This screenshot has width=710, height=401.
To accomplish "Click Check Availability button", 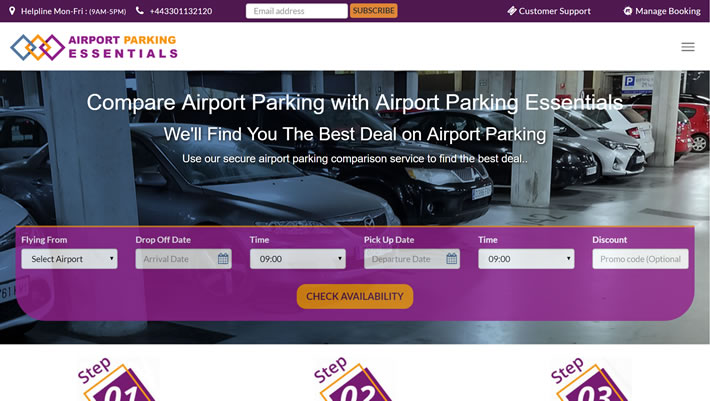I will [355, 296].
